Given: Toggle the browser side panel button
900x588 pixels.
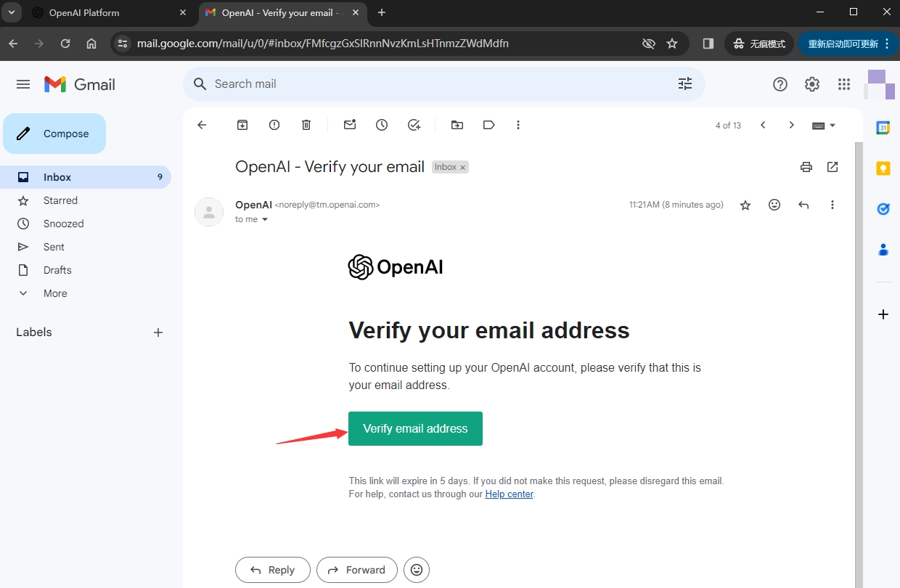Looking at the screenshot, I should pyautogui.click(x=708, y=44).
